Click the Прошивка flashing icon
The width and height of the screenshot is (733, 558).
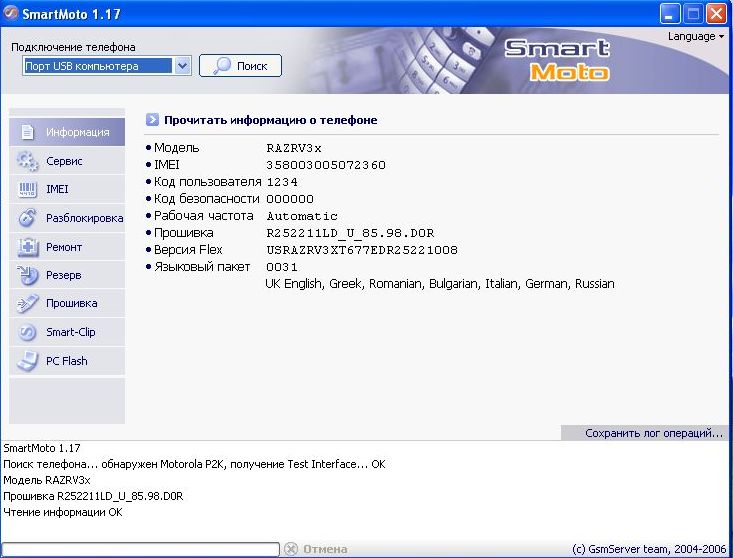pyautogui.click(x=27, y=304)
